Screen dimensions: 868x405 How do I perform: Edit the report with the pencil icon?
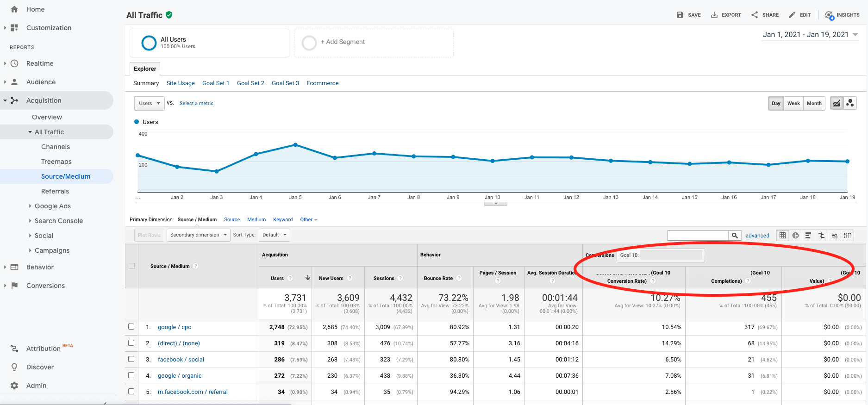tap(792, 15)
